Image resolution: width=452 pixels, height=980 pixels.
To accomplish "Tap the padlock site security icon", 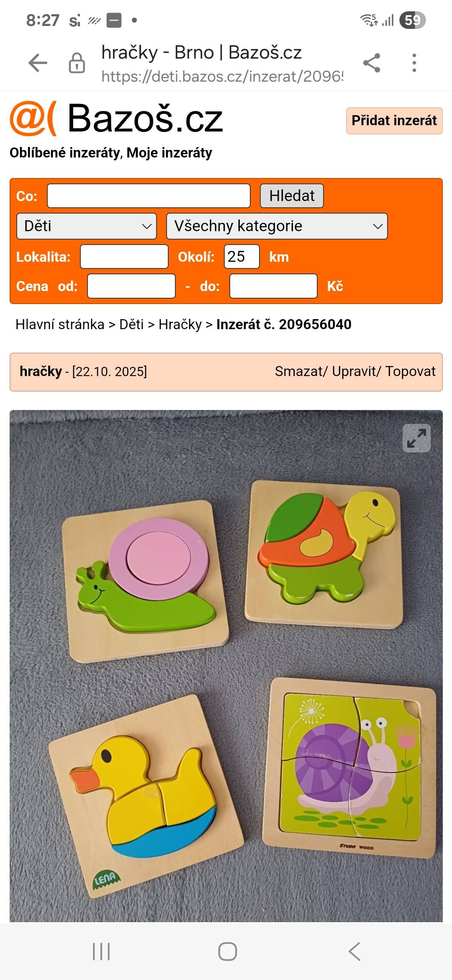I will coord(77,63).
